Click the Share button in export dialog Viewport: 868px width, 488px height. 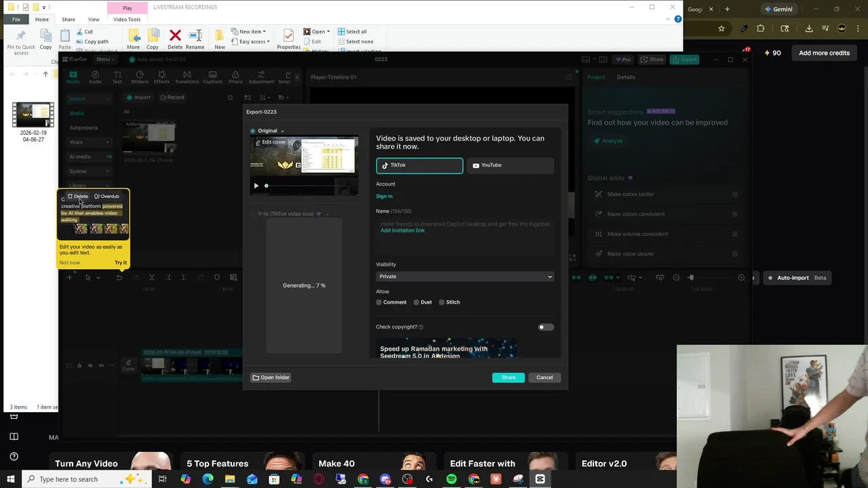pos(509,378)
